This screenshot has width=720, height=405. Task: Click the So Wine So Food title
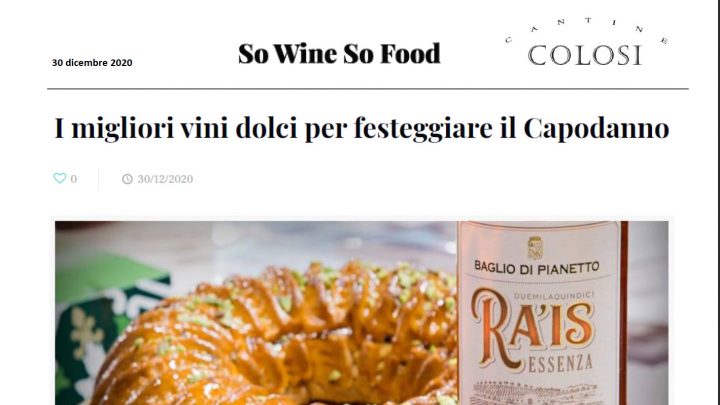339,53
